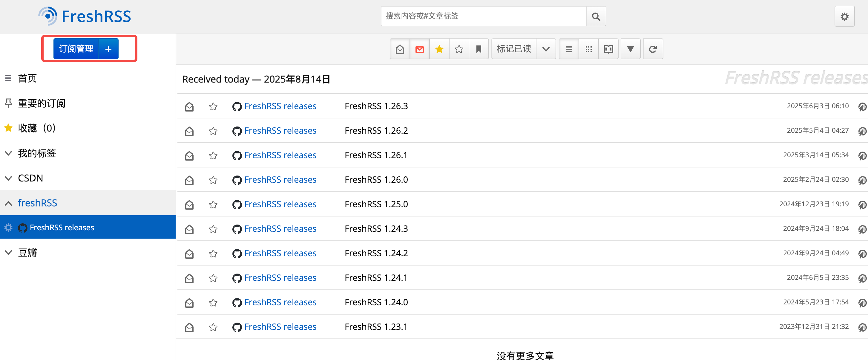868x360 pixels.
Task: Open article titled FreshRSS 1.26.1
Action: pos(376,155)
